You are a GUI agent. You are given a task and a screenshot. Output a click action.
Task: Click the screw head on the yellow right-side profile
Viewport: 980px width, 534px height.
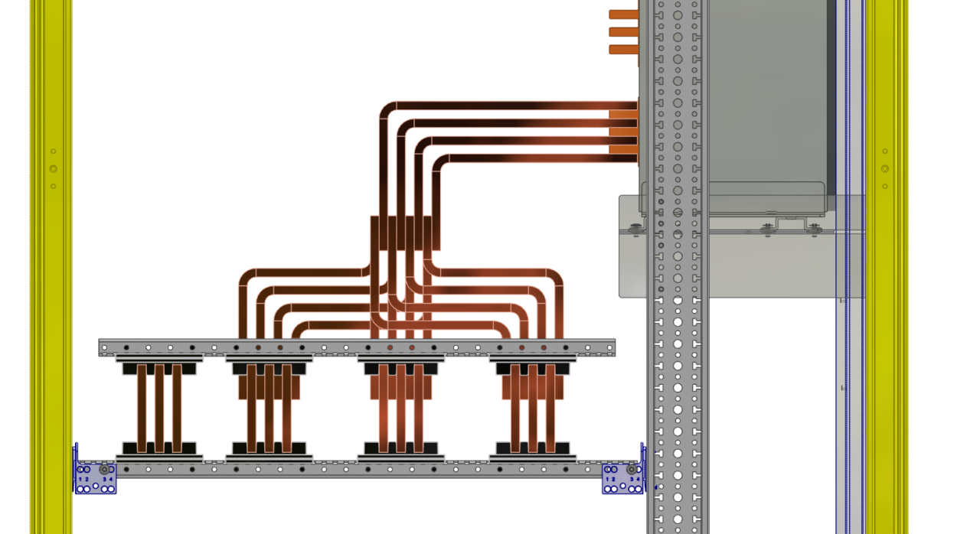pos(884,168)
